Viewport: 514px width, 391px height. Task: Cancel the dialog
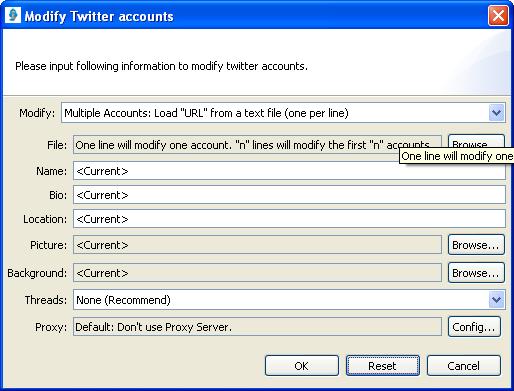(x=464, y=366)
